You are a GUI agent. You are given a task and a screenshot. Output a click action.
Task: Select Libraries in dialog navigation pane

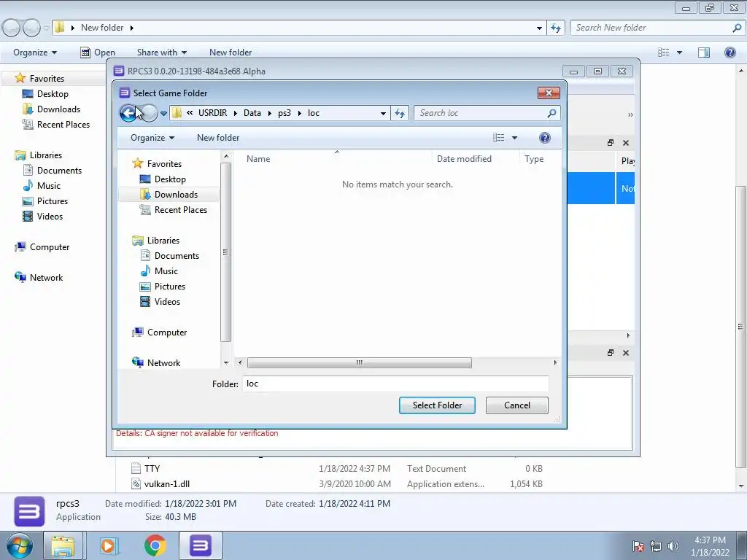click(x=163, y=241)
